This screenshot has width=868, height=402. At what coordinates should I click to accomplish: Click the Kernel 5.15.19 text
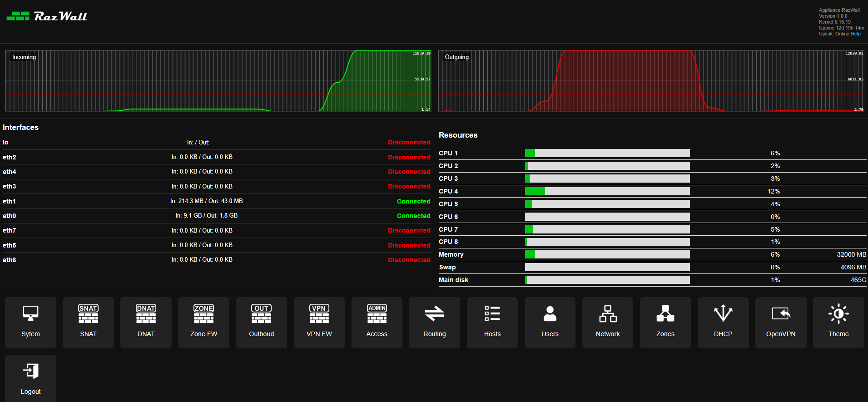(835, 22)
